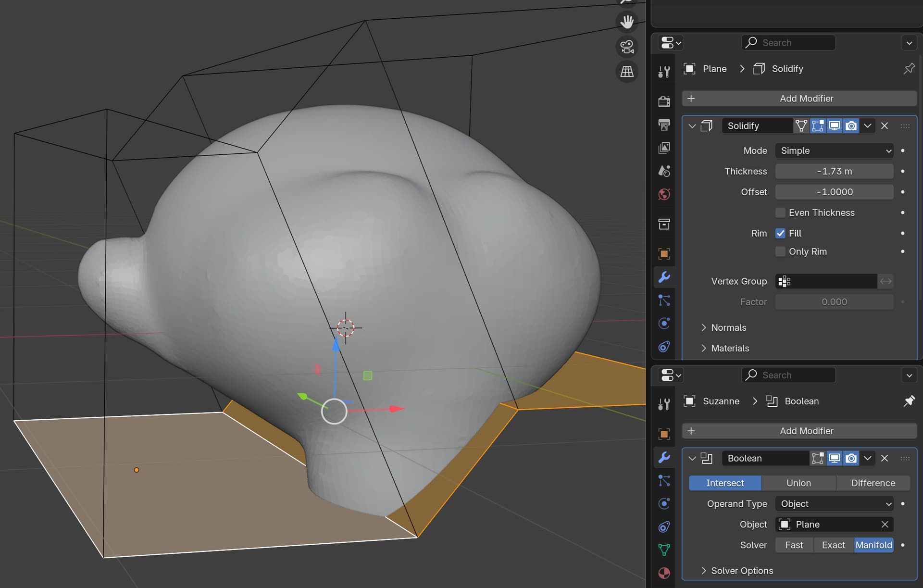Open Collection properties tab icon
Screen dimensions: 923x588
click(x=664, y=224)
